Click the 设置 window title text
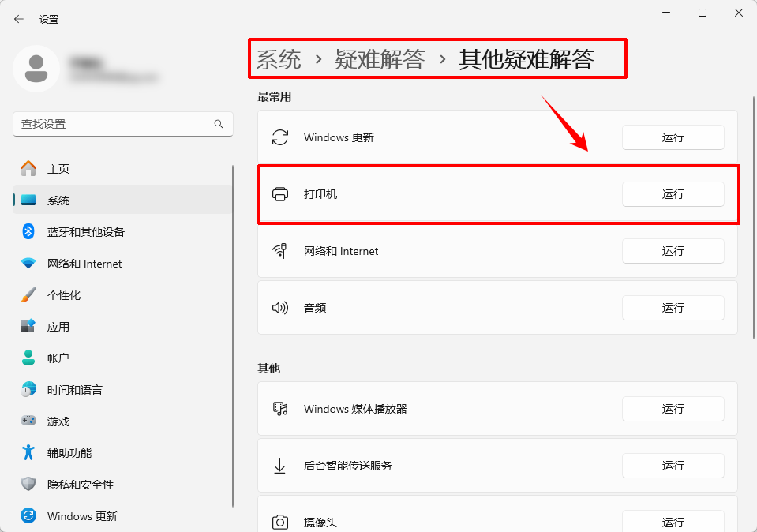 49,19
